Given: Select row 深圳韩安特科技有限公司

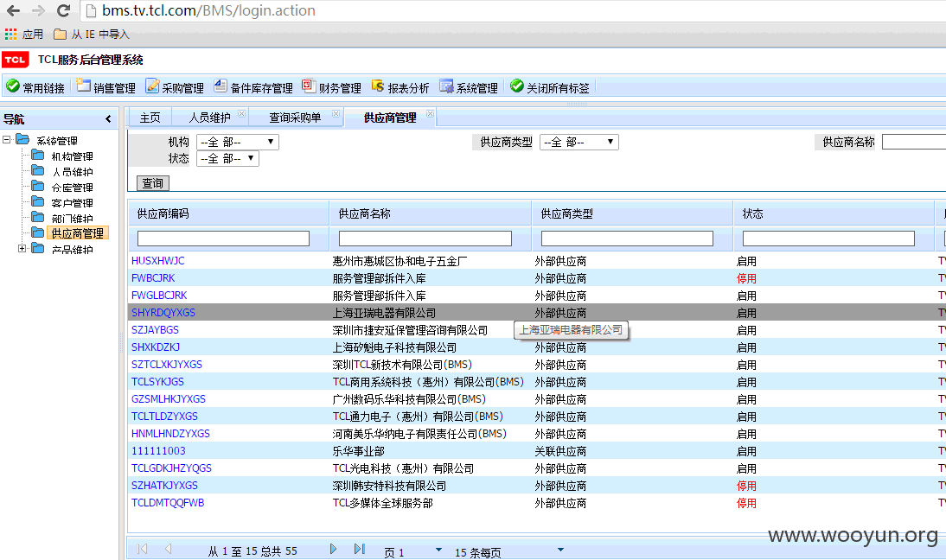Looking at the screenshot, I should tap(537, 486).
